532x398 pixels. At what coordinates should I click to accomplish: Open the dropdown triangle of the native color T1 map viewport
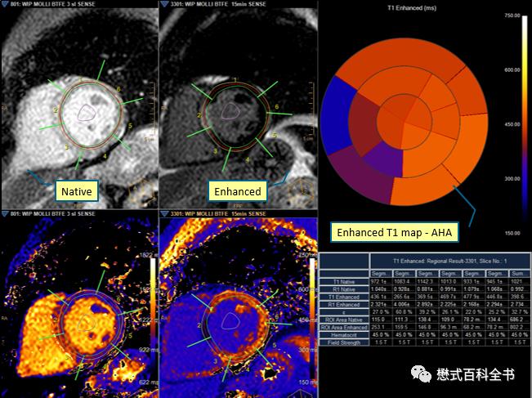(5, 214)
